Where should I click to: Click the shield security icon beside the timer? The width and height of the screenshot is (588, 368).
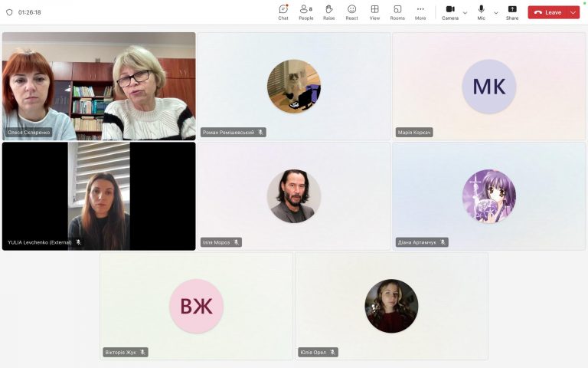pos(9,12)
